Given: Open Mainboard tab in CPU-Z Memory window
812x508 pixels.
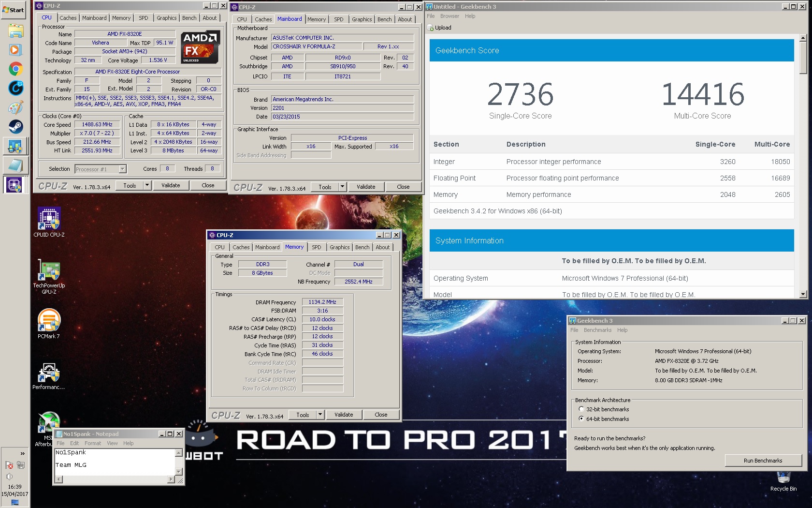Looking at the screenshot, I should [267, 247].
